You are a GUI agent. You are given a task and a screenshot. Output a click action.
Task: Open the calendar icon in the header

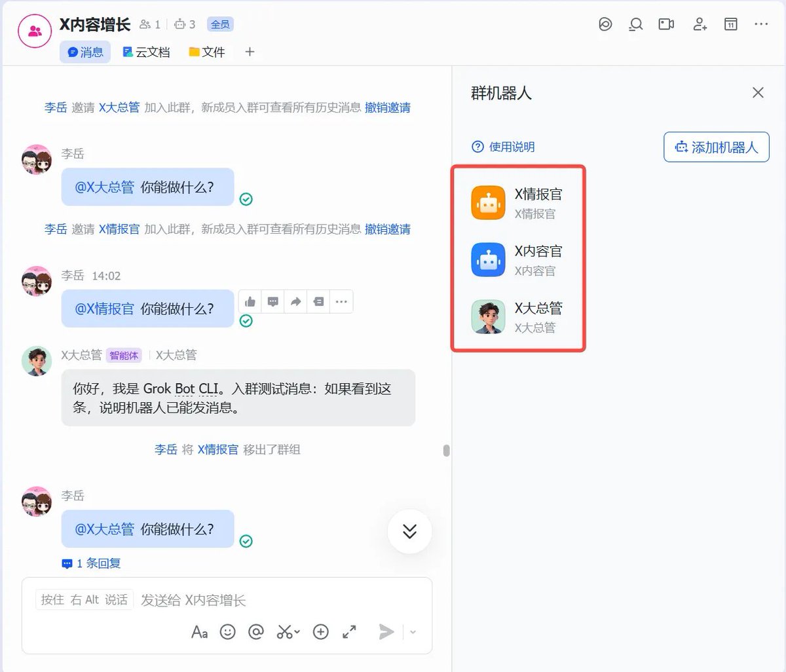tap(731, 24)
